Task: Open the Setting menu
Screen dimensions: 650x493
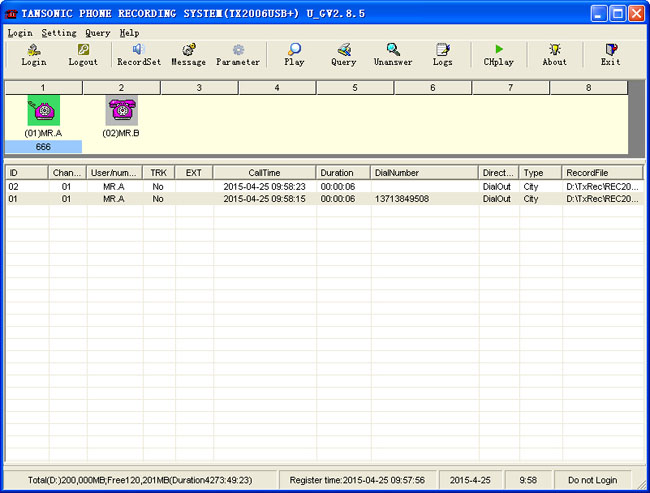Action: [59, 33]
